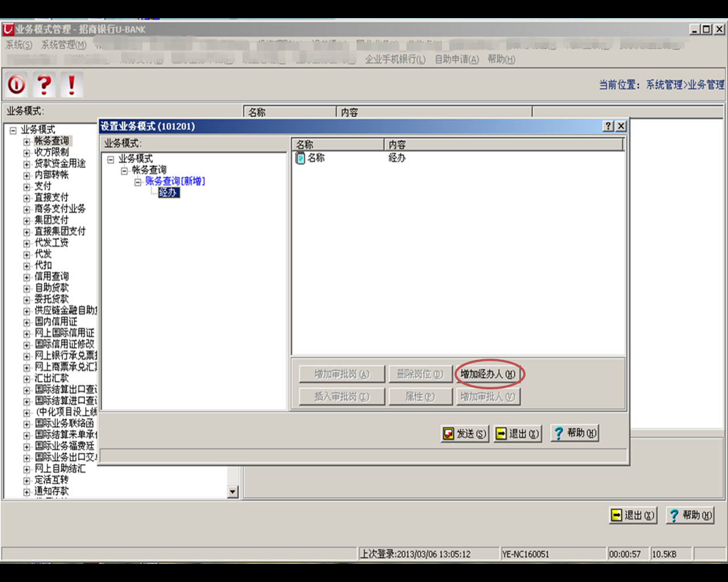Click the red question mark help icon
This screenshot has width=728, height=582.
tap(44, 85)
